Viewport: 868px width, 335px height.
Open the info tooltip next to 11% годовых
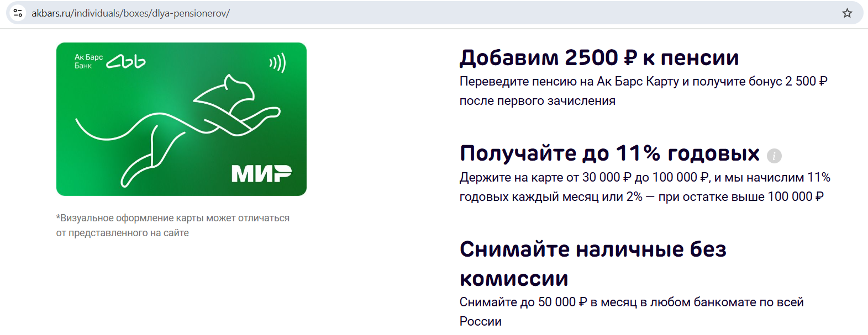tap(774, 156)
